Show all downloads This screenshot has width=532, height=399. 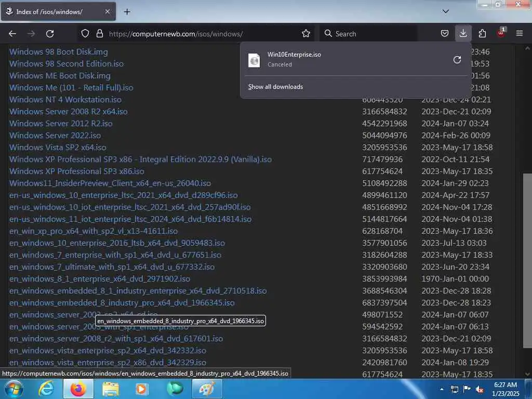click(x=275, y=87)
